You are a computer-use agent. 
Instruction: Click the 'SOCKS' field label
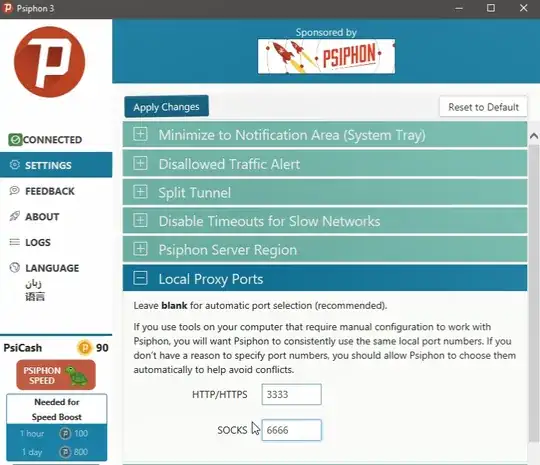coord(232,430)
